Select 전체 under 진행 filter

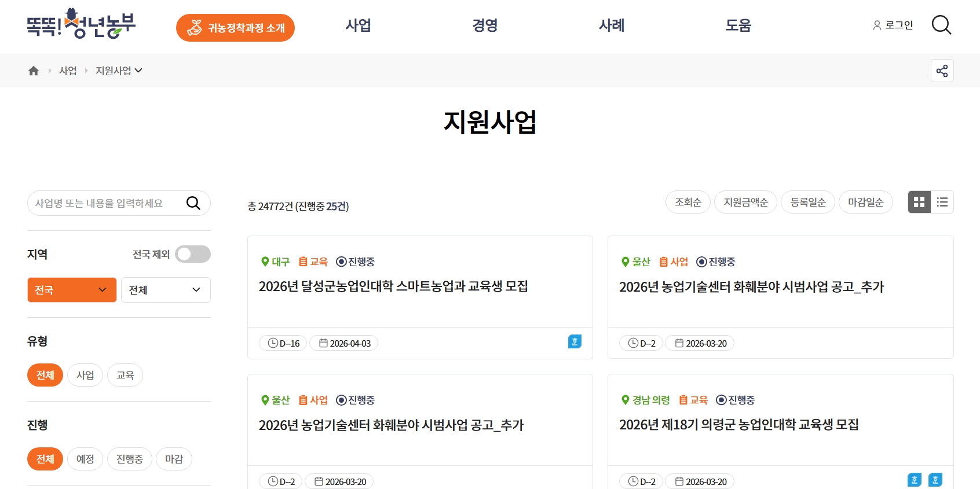click(45, 459)
